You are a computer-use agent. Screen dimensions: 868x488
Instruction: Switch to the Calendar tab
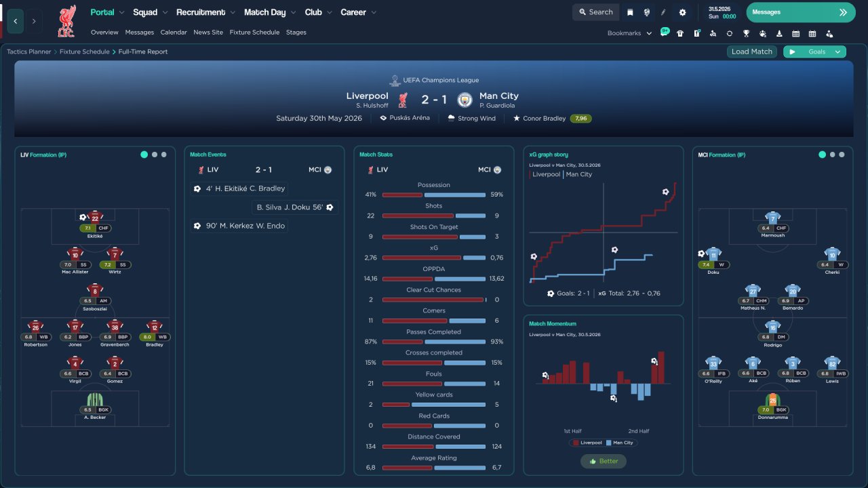coord(174,33)
